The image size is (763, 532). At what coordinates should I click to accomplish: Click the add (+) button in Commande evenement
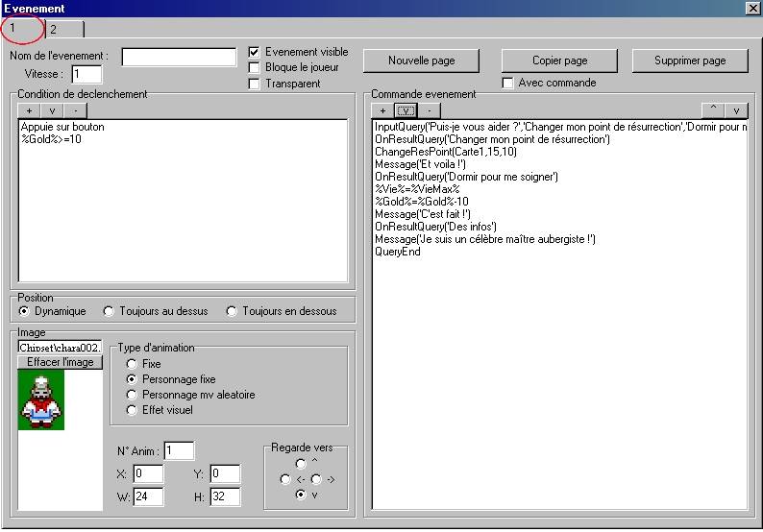coord(383,110)
